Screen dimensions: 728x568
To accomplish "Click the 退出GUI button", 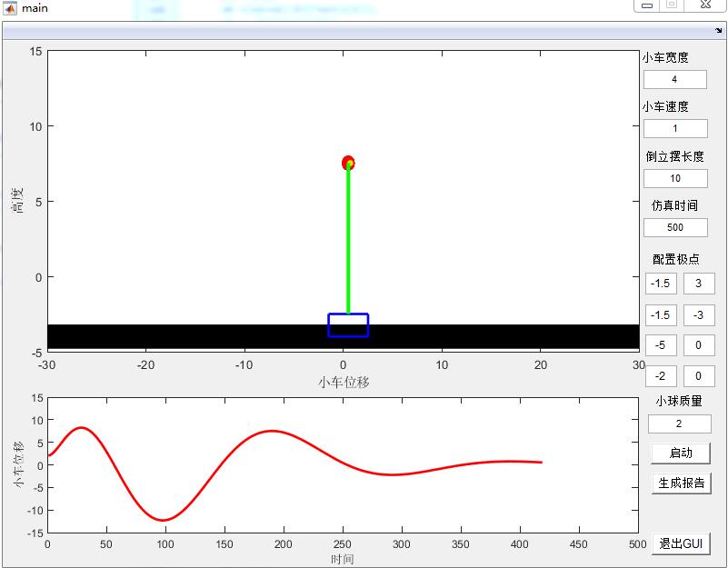I will (x=681, y=543).
